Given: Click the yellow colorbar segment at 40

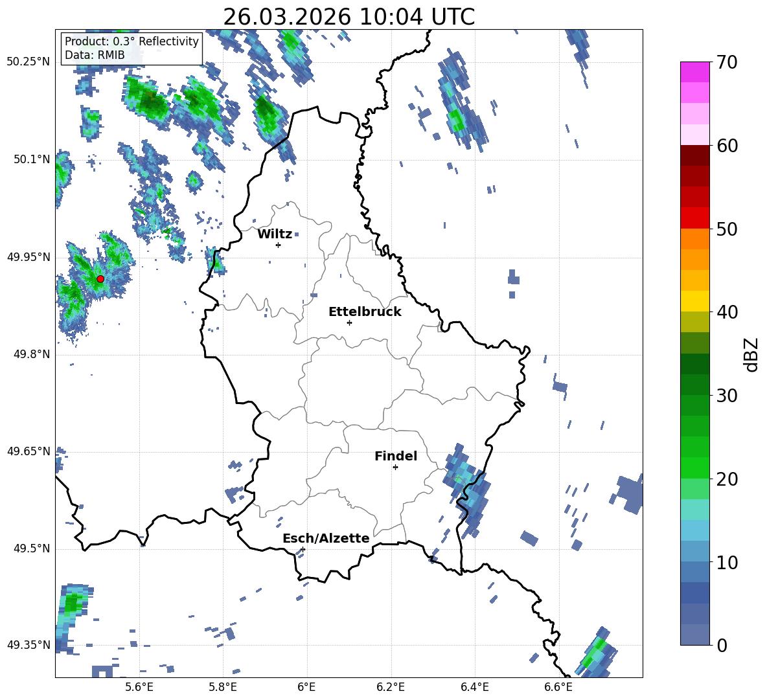Looking at the screenshot, I should point(694,301).
